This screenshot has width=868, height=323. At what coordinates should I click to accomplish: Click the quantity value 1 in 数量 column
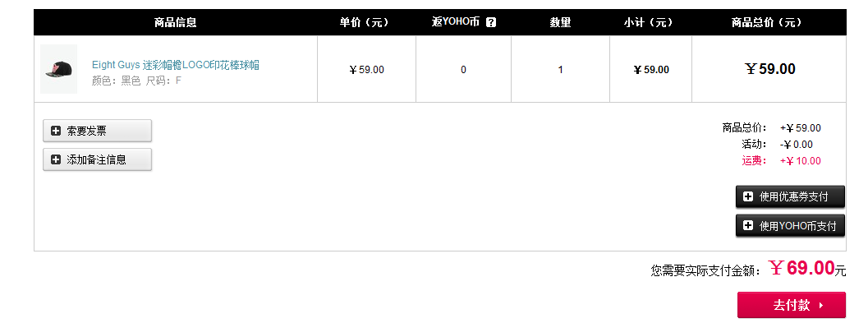[560, 70]
